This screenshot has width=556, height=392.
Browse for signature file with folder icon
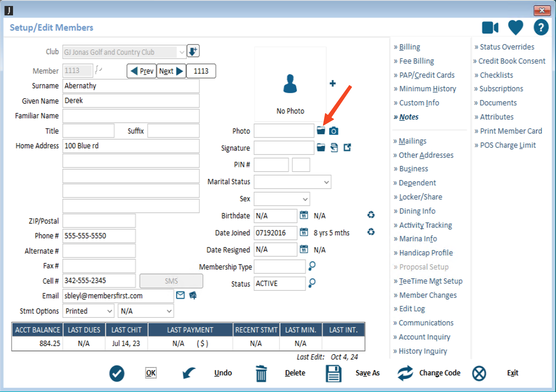[321, 147]
